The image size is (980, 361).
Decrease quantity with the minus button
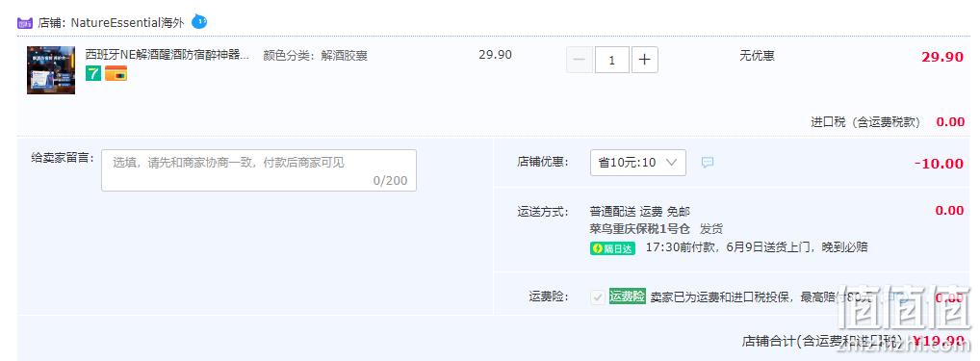pyautogui.click(x=580, y=60)
